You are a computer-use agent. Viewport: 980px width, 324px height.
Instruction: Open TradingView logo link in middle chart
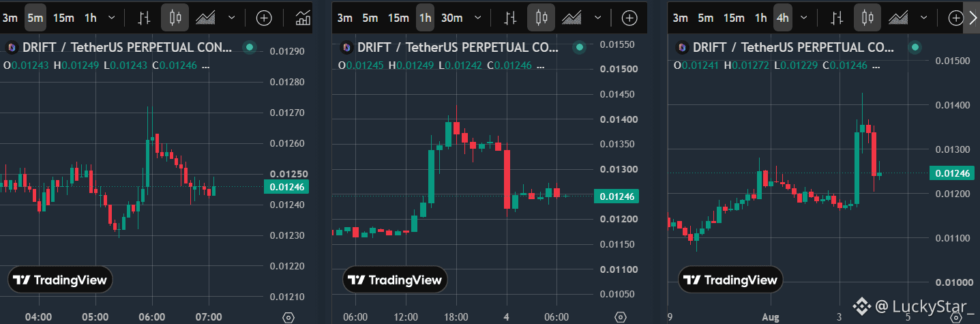click(x=394, y=280)
